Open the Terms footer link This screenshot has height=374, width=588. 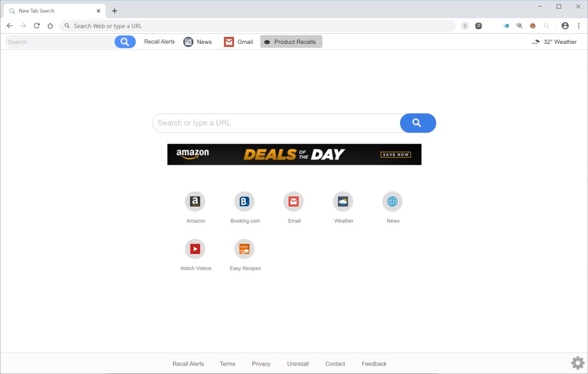pyautogui.click(x=227, y=364)
